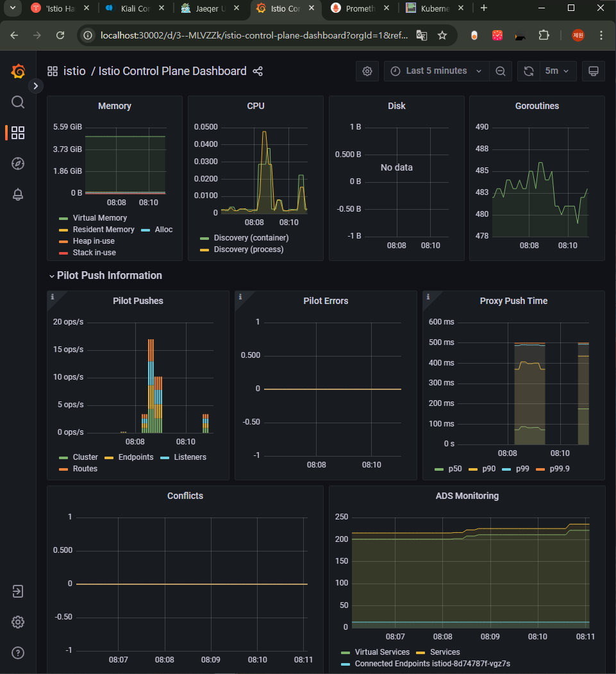Open the 5m refresh interval dropdown
The image size is (616, 674).
coord(557,71)
